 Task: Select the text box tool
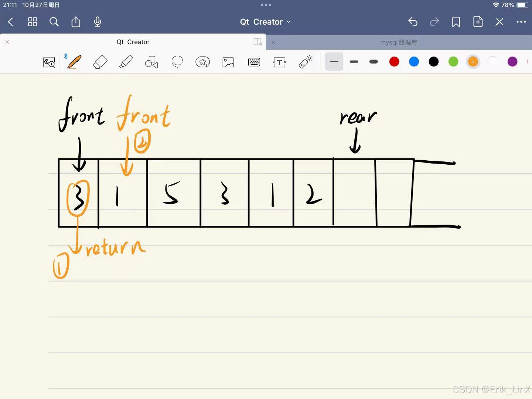(x=279, y=62)
